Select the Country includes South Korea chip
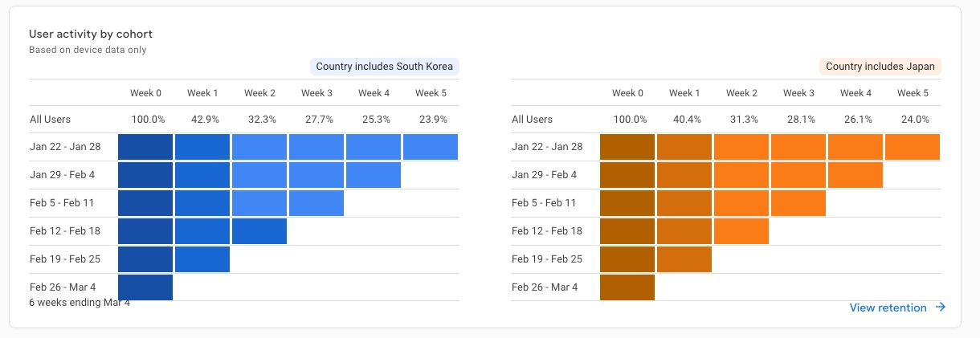Image resolution: width=980 pixels, height=338 pixels. (x=386, y=67)
